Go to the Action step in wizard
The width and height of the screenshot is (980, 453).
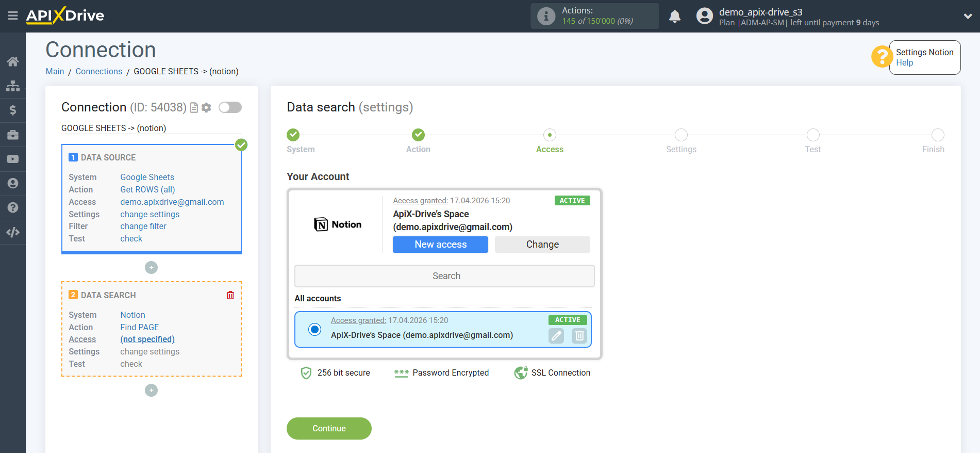click(x=418, y=135)
